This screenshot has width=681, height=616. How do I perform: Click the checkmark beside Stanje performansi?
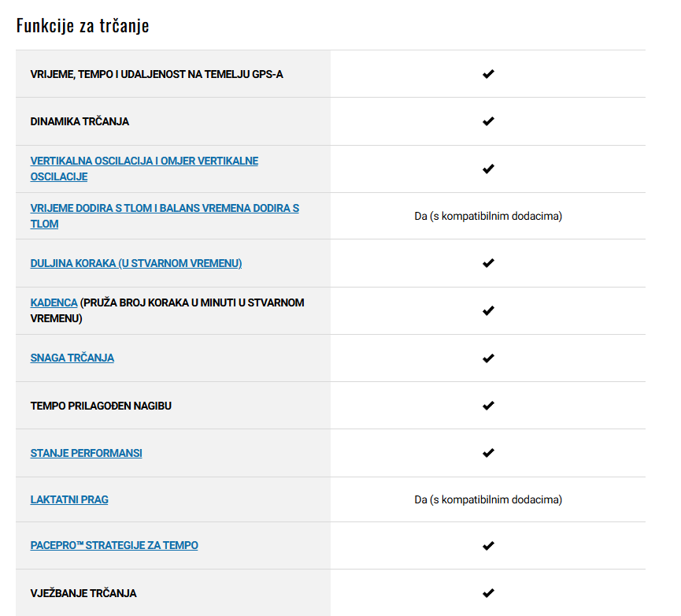(488, 453)
